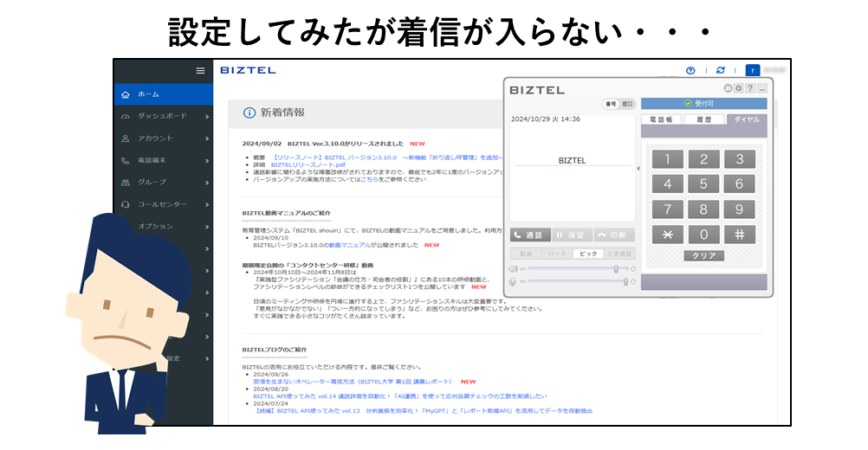Image resolution: width=868 pixels, height=450 pixels.
Task: Collapse the dial pad with the small arrow
Action: pyautogui.click(x=638, y=169)
